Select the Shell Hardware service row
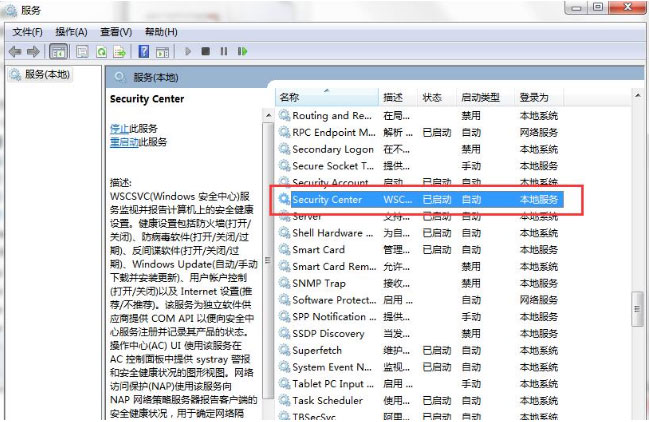The height and width of the screenshot is (422, 650). [x=419, y=233]
